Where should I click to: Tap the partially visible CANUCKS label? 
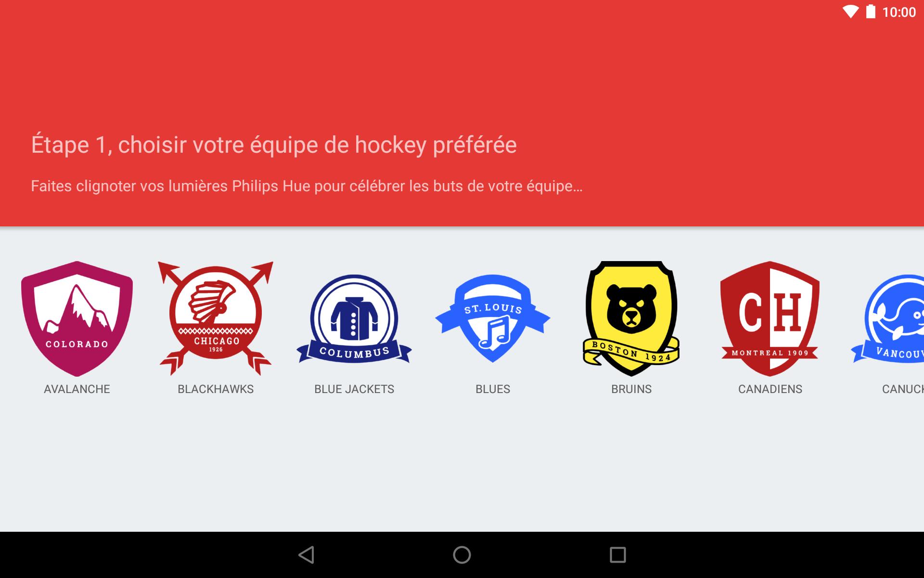point(903,389)
